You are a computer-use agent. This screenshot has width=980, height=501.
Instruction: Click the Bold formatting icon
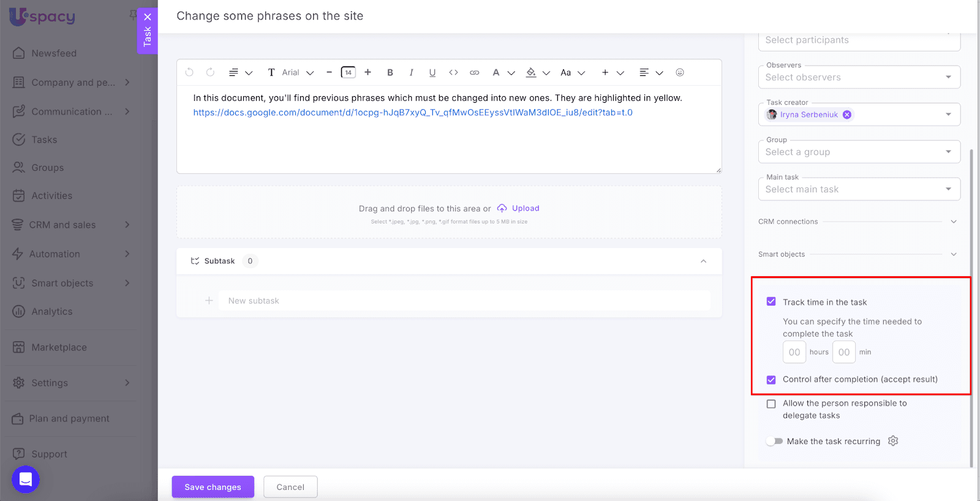tap(390, 72)
